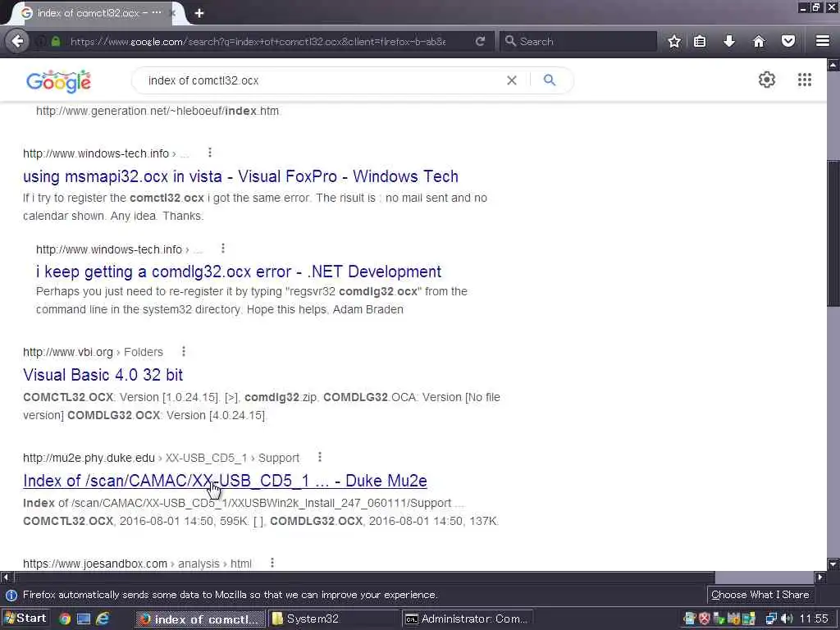Open 'Visual Basic 4.0 32 bit' result

[x=103, y=374]
